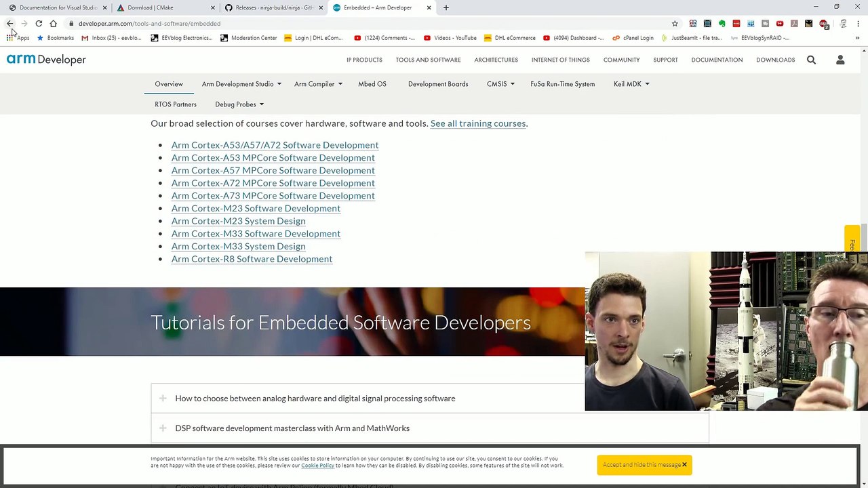868x488 pixels.
Task: Dismiss the cookie notice with the X icon
Action: [684, 465]
